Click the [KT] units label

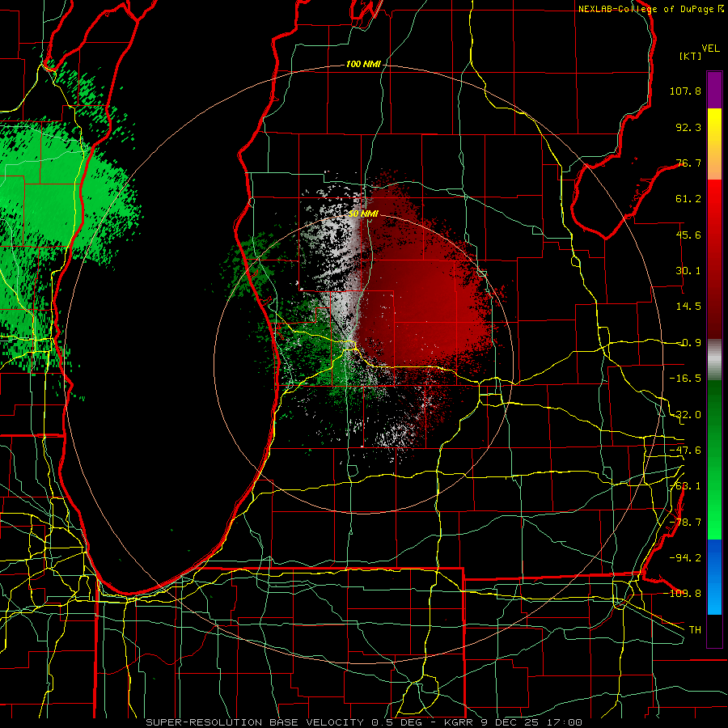(x=691, y=56)
